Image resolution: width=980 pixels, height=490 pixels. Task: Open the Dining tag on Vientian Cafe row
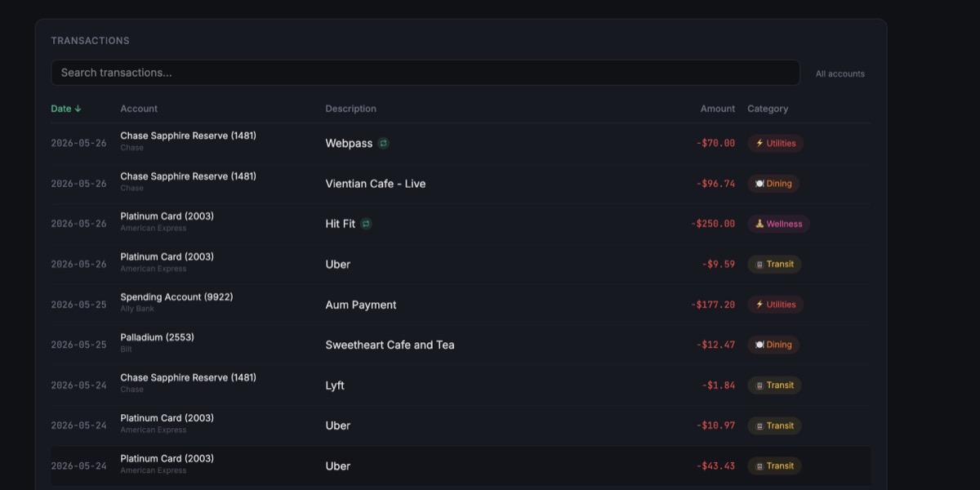click(773, 184)
